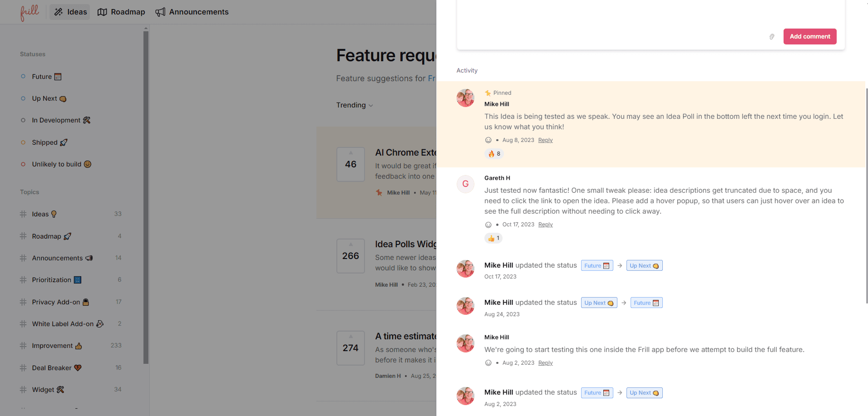Click the pinned star icon
This screenshot has width=868, height=416.
488,93
